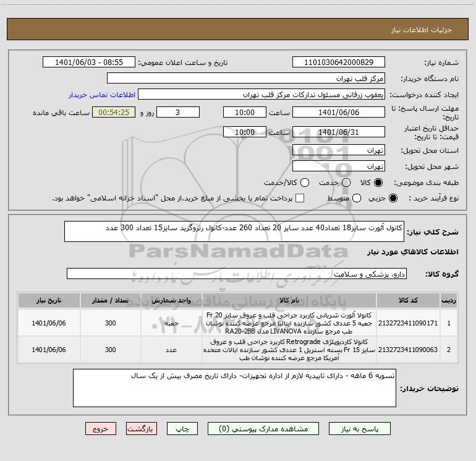The image size is (476, 461).
Task: Select the جزیی purchase type radio
Action: (x=393, y=198)
